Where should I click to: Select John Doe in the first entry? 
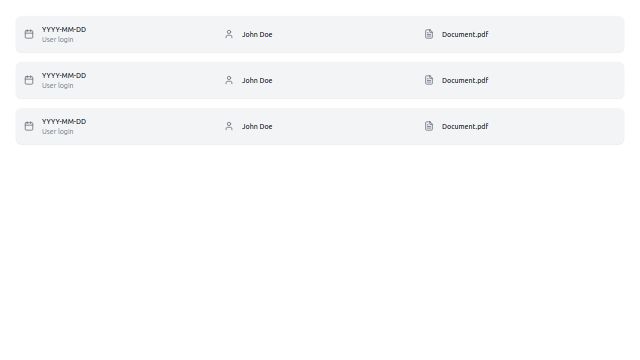click(x=257, y=35)
